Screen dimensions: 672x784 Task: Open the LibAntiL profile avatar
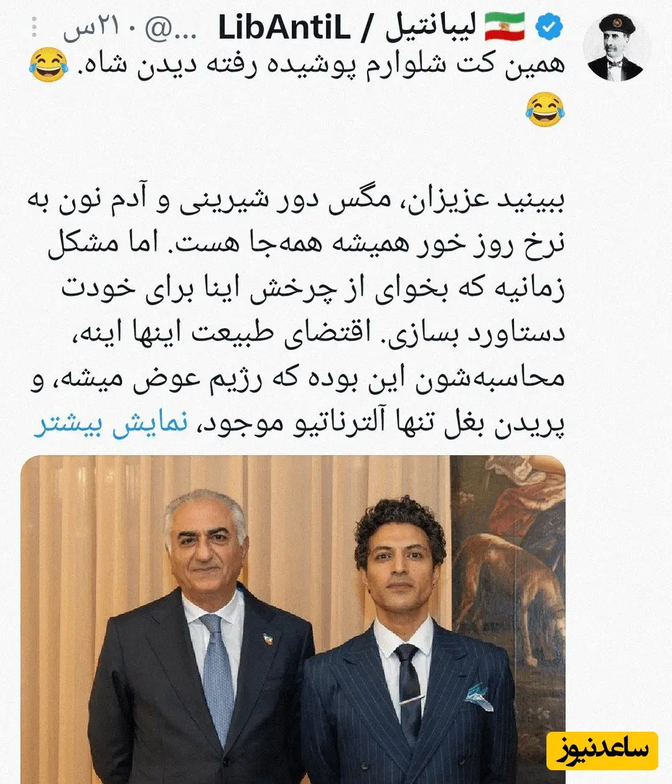click(x=617, y=47)
